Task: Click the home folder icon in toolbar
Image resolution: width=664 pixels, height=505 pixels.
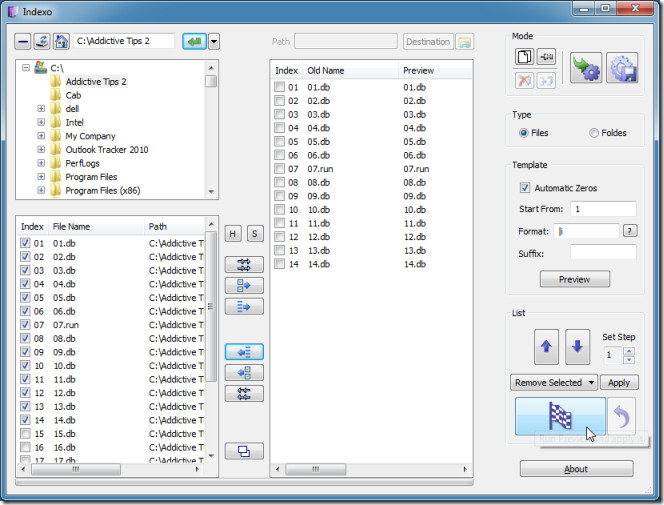Action: 62,42
